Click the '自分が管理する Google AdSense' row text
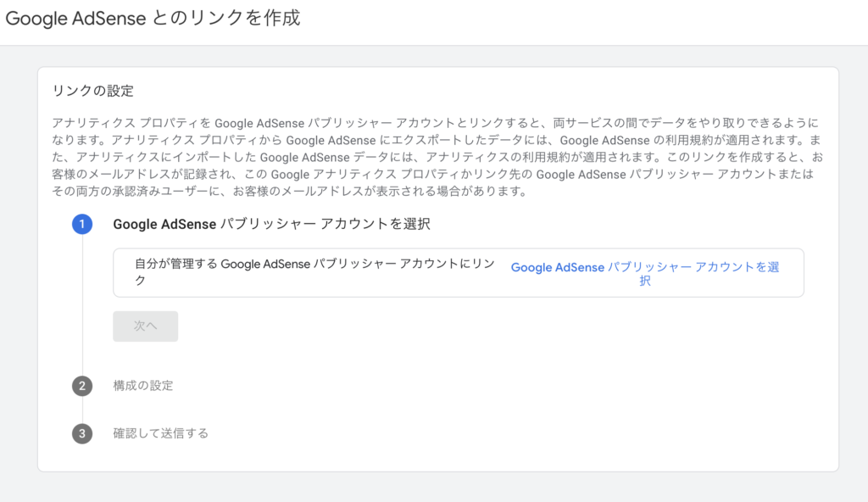Screen dimensions: 868x502 (x=315, y=272)
